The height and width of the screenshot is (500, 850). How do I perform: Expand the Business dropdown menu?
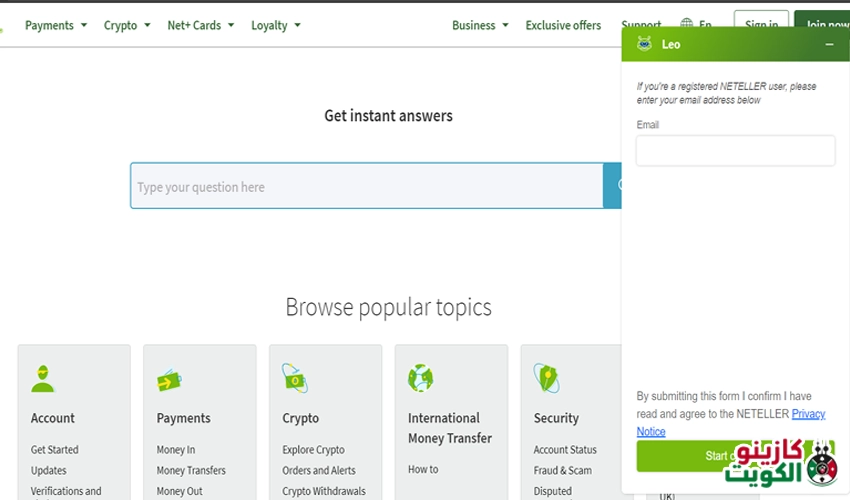(x=480, y=25)
